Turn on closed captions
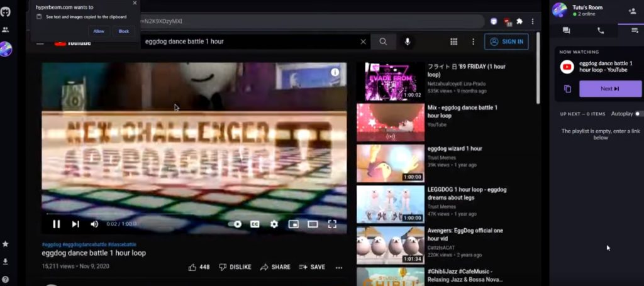644x286 pixels. (255, 224)
